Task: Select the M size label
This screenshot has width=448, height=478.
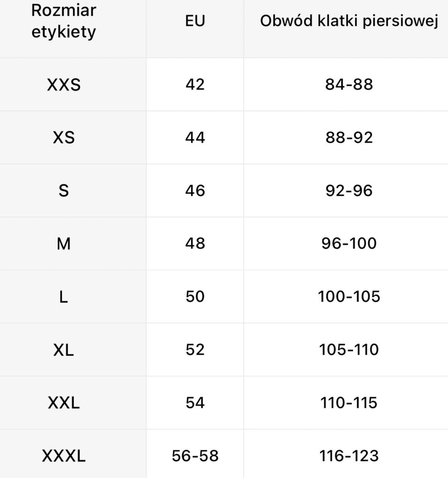Action: pos(64,244)
